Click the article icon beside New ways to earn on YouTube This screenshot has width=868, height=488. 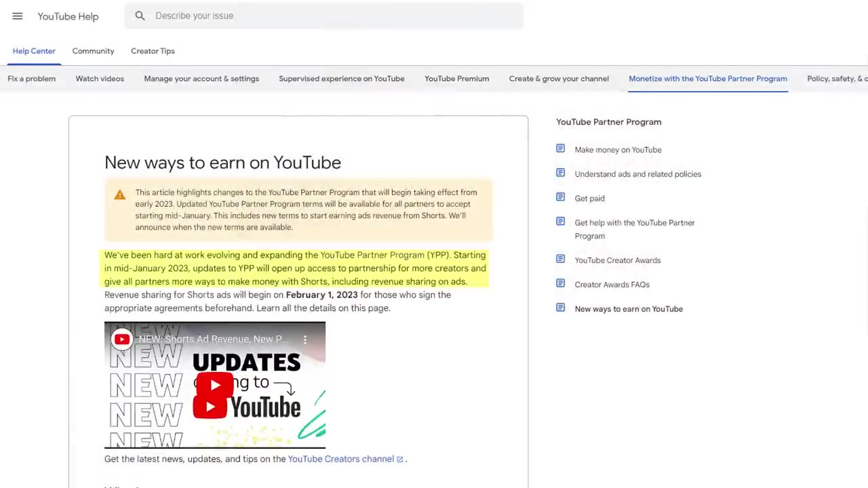click(560, 308)
